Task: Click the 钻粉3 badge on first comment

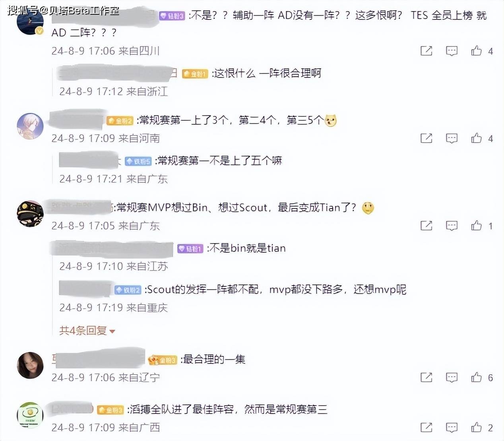Action: pos(172,16)
